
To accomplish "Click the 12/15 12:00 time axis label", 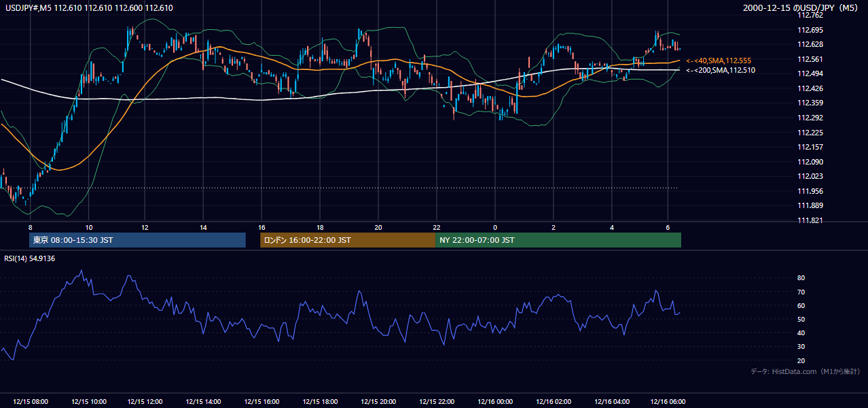I will point(146,401).
